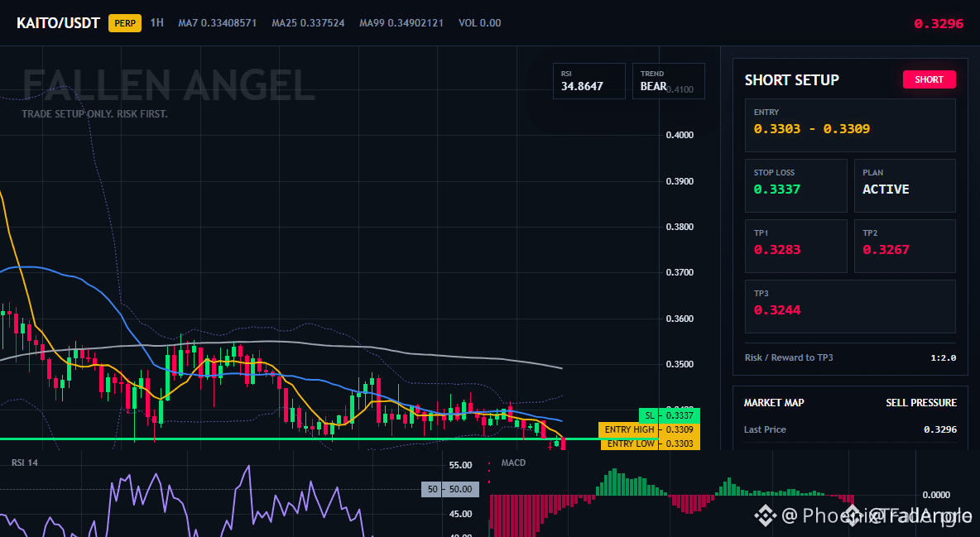Click the MA7 0.33408571 indicator
The height and width of the screenshot is (537, 980).
pyautogui.click(x=218, y=23)
